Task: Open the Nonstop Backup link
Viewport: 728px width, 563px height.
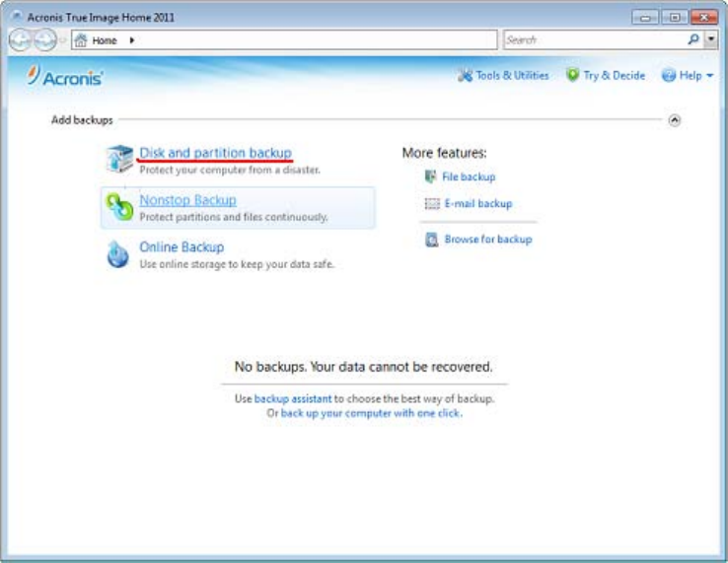Action: pyautogui.click(x=187, y=200)
